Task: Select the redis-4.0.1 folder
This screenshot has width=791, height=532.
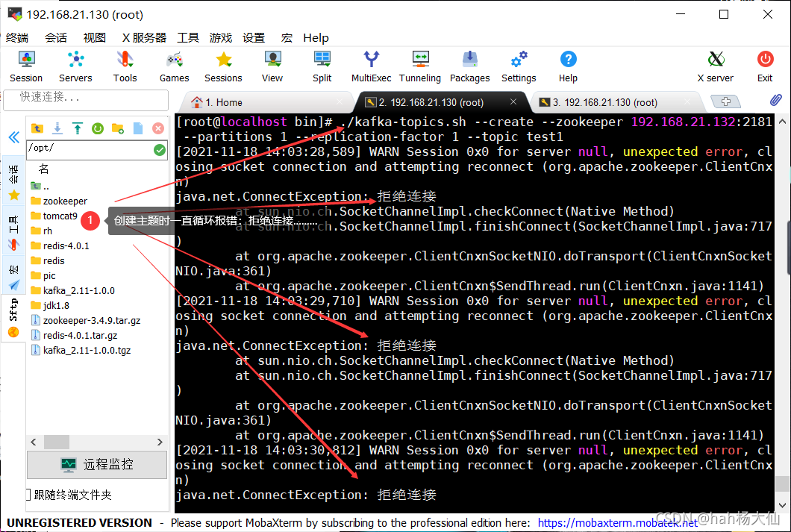Action: (x=60, y=245)
